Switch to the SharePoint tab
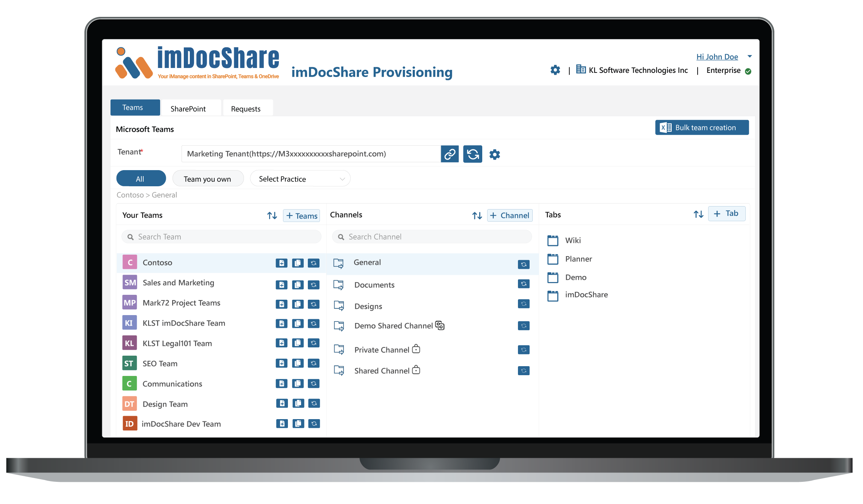 [x=191, y=109]
